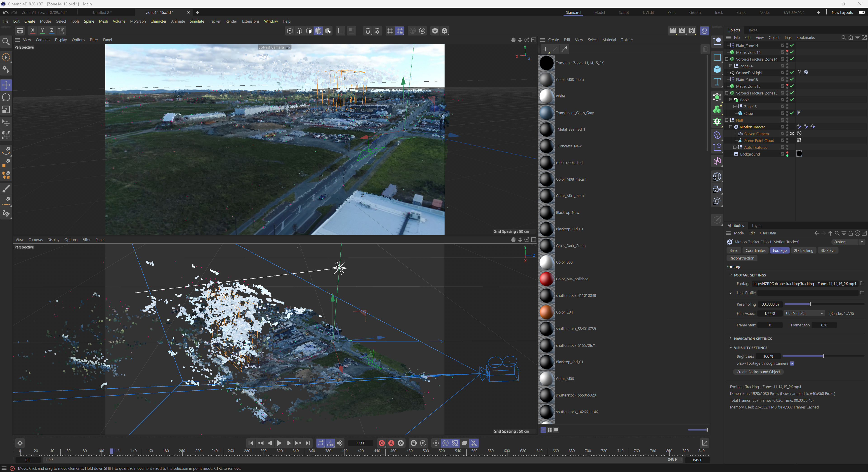This screenshot has width=868, height=472.
Task: Open the MoGraph menu
Action: (x=138, y=21)
